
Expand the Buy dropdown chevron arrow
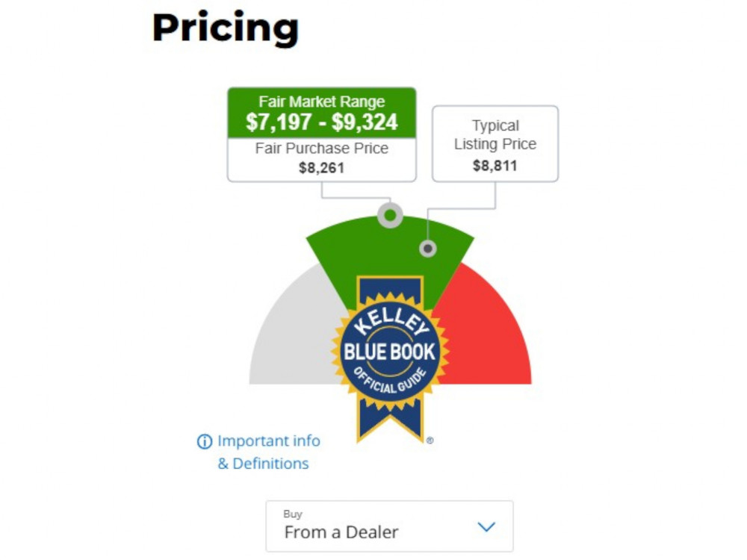[486, 526]
